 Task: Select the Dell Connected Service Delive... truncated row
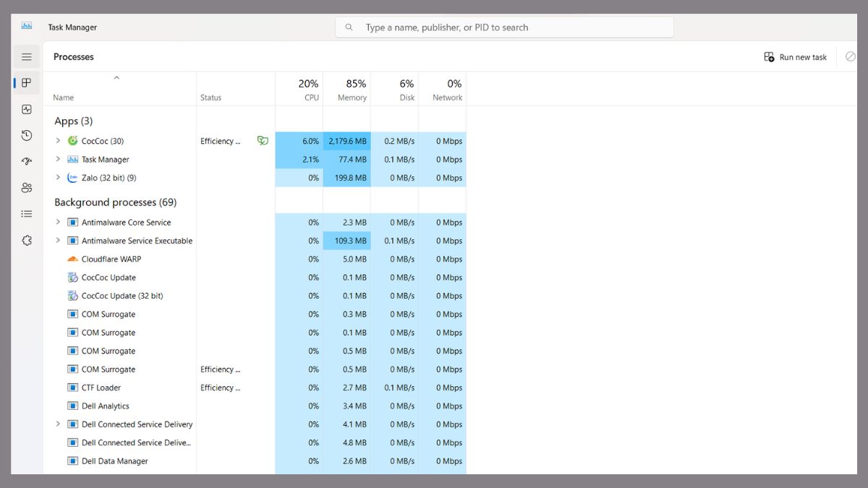(x=255, y=442)
